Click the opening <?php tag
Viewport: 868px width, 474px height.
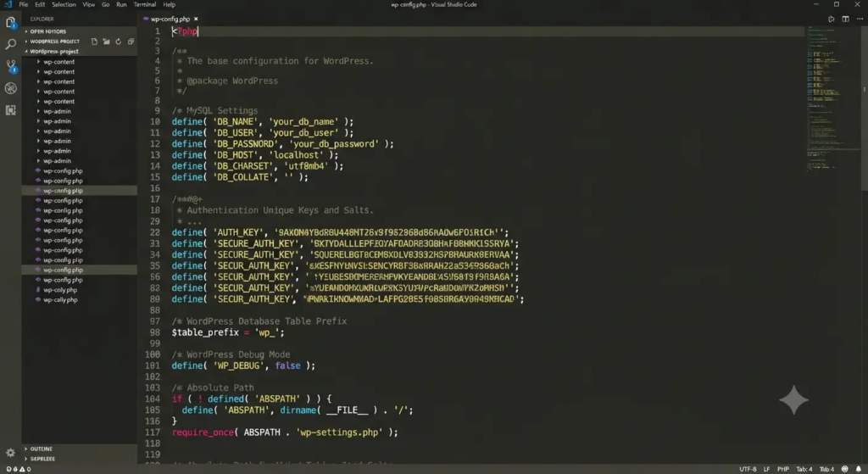click(x=184, y=31)
